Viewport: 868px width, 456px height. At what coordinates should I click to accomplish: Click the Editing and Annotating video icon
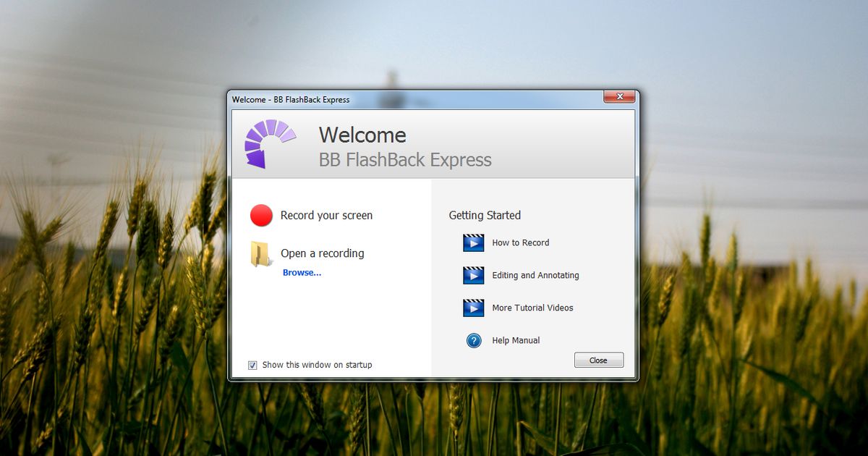[473, 275]
